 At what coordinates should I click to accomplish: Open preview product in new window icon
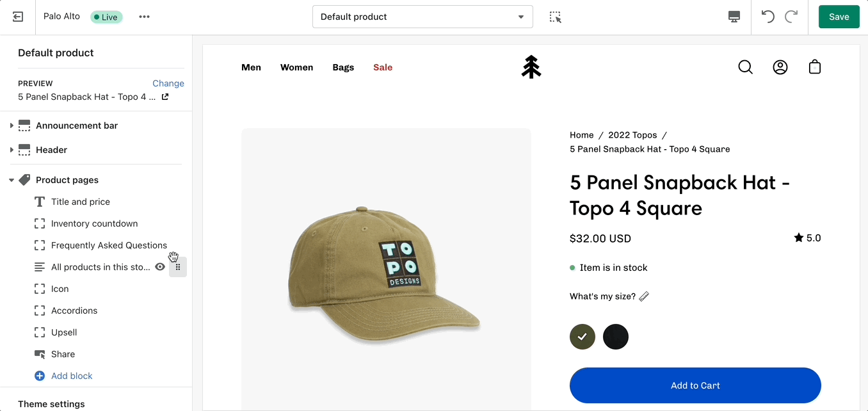(x=165, y=97)
